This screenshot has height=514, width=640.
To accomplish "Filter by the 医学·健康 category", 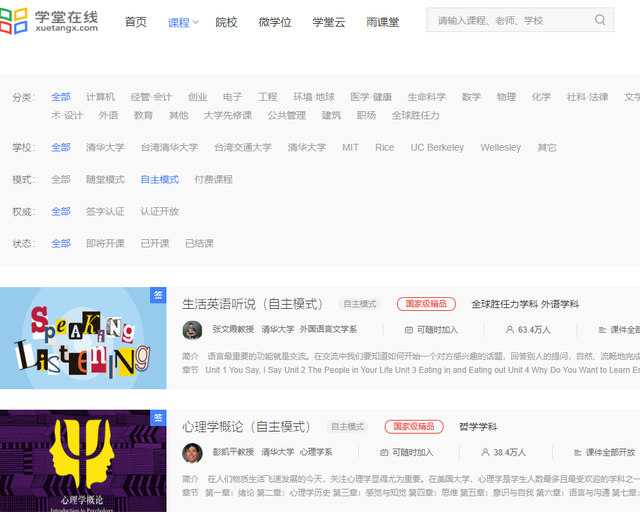I will (x=371, y=97).
